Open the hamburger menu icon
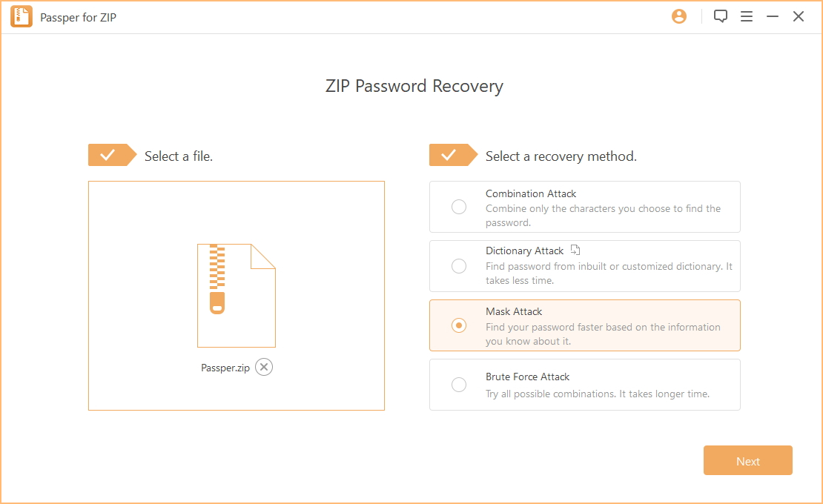Image resolution: width=823 pixels, height=504 pixels. tap(747, 17)
